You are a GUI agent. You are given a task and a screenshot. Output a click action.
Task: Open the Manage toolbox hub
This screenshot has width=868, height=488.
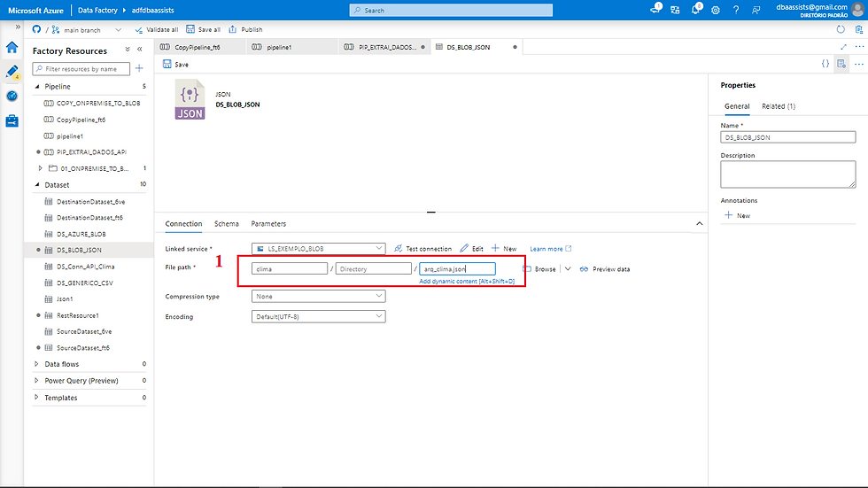coord(12,120)
